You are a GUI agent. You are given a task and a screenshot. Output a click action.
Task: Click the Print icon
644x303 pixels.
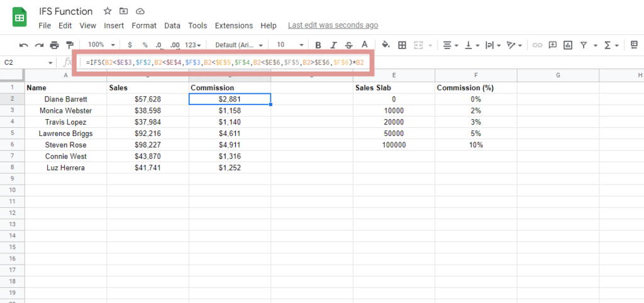tap(54, 45)
